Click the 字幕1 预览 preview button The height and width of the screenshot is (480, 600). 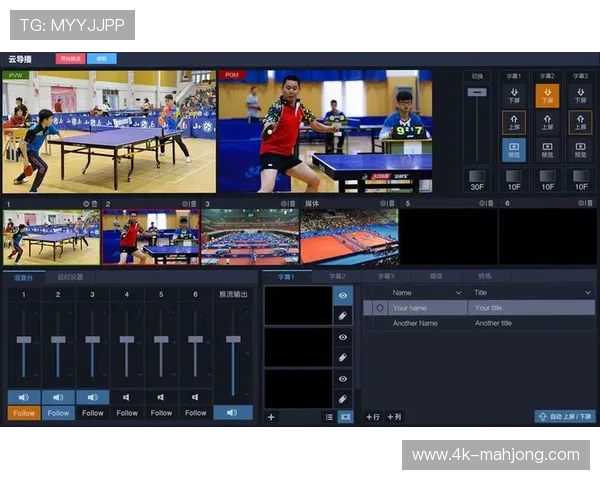coord(513,151)
